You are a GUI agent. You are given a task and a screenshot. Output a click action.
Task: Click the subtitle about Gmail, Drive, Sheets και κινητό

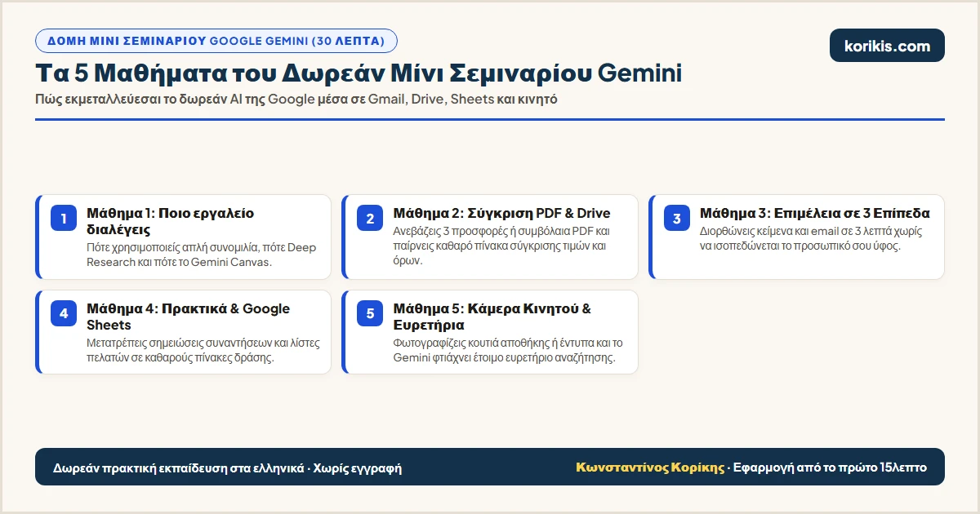click(x=296, y=100)
